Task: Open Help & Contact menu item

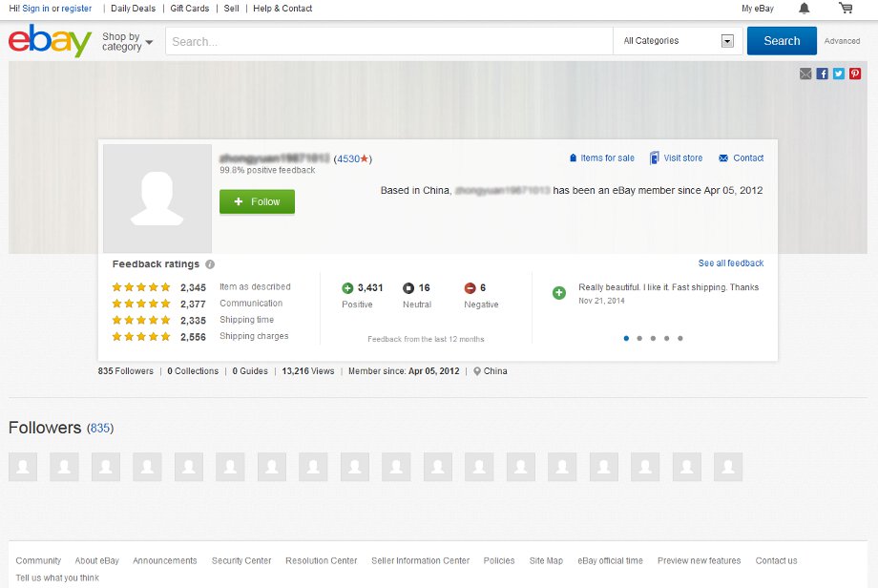Action: tap(282, 9)
